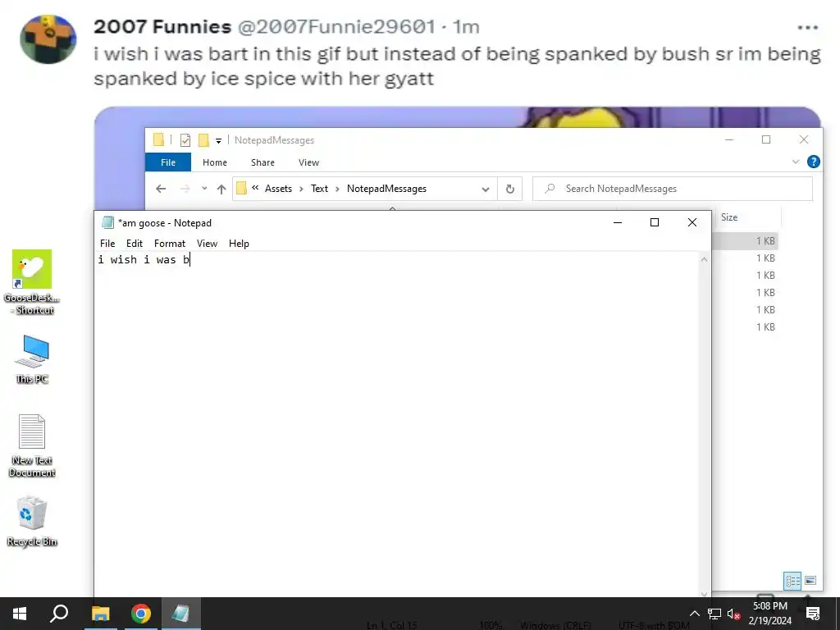Click the Text breadcrumb
Viewport: 840px width, 630px height.
pyautogui.click(x=319, y=189)
